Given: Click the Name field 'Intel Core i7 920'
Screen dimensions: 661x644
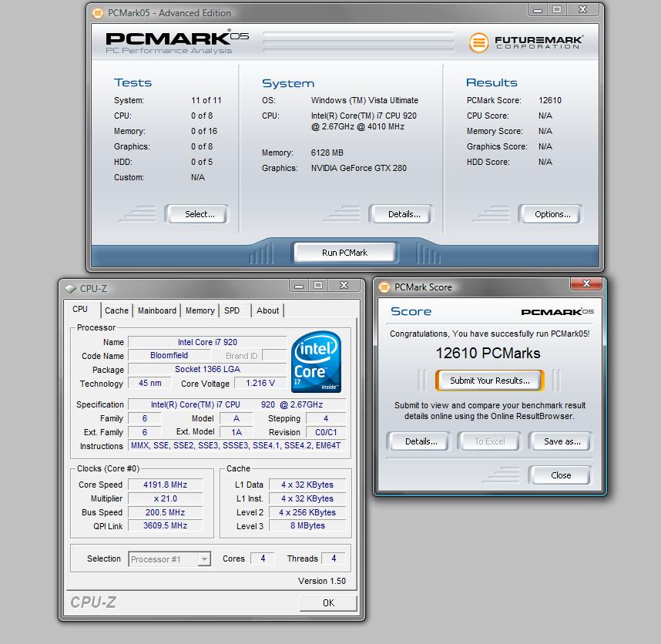Looking at the screenshot, I should (207, 342).
